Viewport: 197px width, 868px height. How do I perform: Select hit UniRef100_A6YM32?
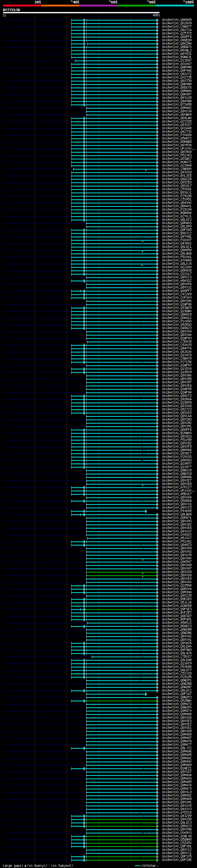[177, 54]
